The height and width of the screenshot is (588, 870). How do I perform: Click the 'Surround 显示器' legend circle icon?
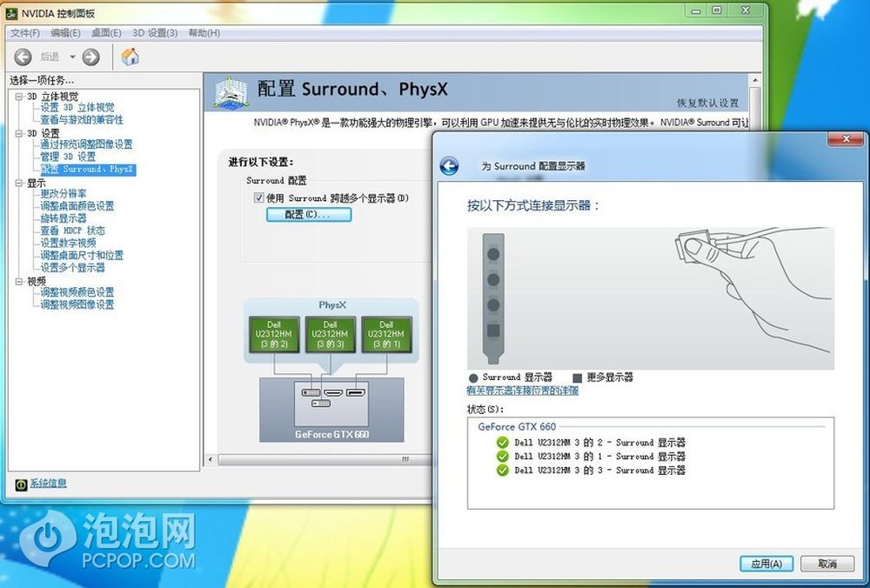point(473,378)
